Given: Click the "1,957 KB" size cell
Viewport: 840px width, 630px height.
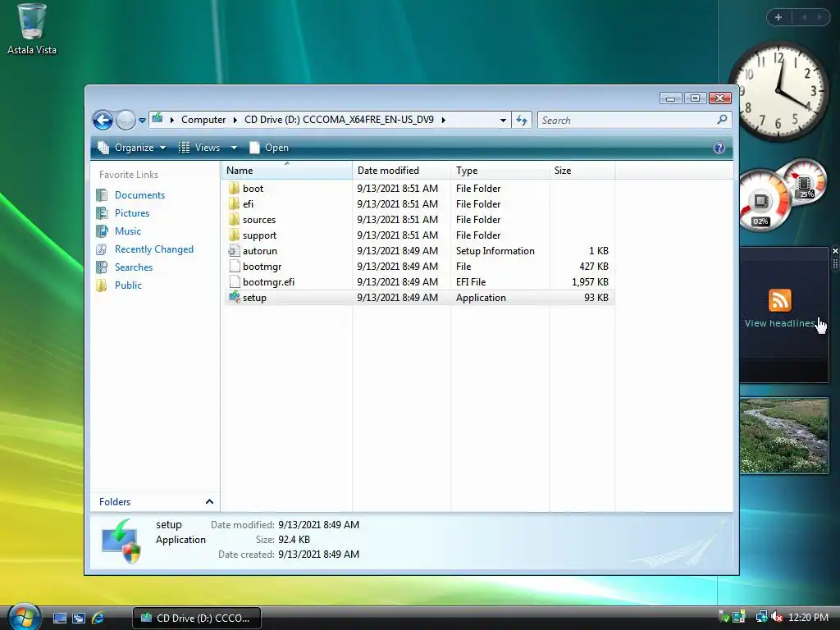Looking at the screenshot, I should point(590,282).
